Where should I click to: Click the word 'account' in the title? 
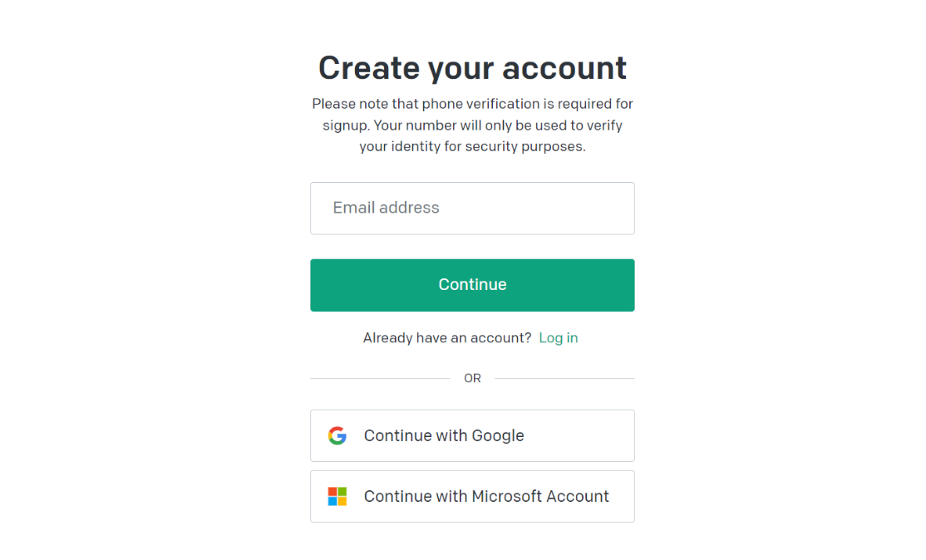click(564, 69)
